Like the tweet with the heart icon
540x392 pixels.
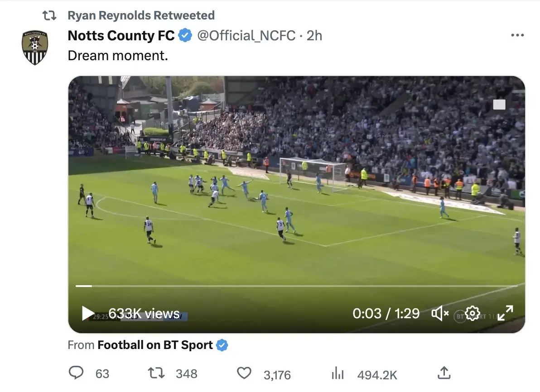(x=244, y=373)
